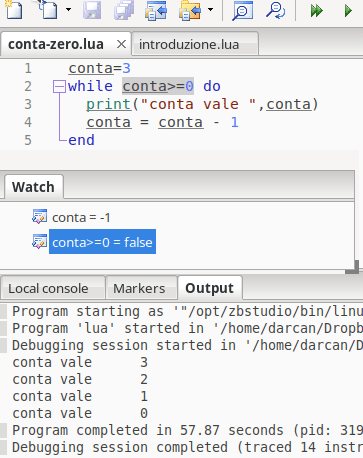The width and height of the screenshot is (363, 458).
Task: Create a new file with toolbar icon
Action: pyautogui.click(x=14, y=10)
